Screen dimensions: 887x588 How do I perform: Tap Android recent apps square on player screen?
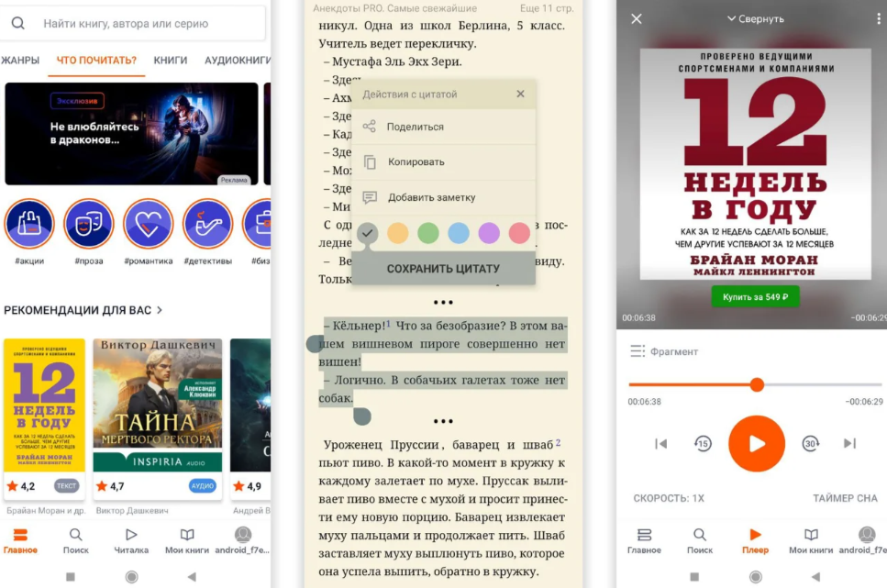pos(694,577)
